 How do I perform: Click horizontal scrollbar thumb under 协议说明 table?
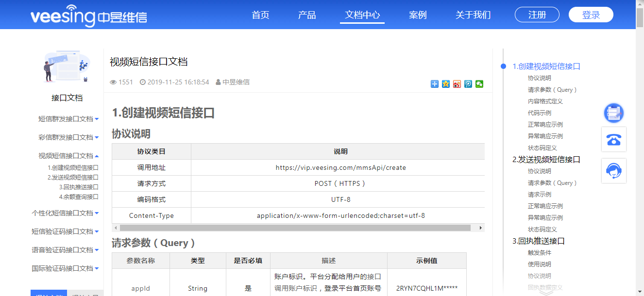click(x=295, y=228)
